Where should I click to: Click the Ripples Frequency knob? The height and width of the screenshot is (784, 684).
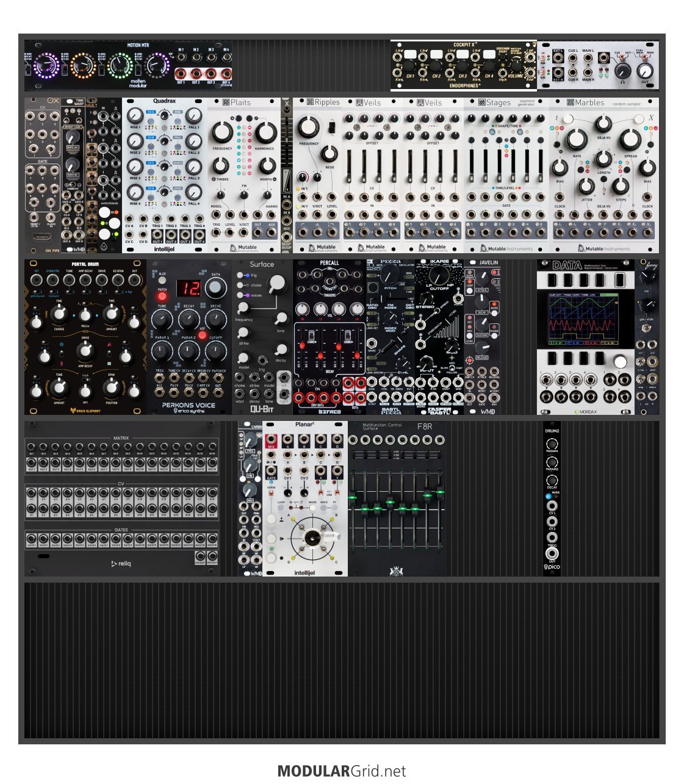(309, 127)
